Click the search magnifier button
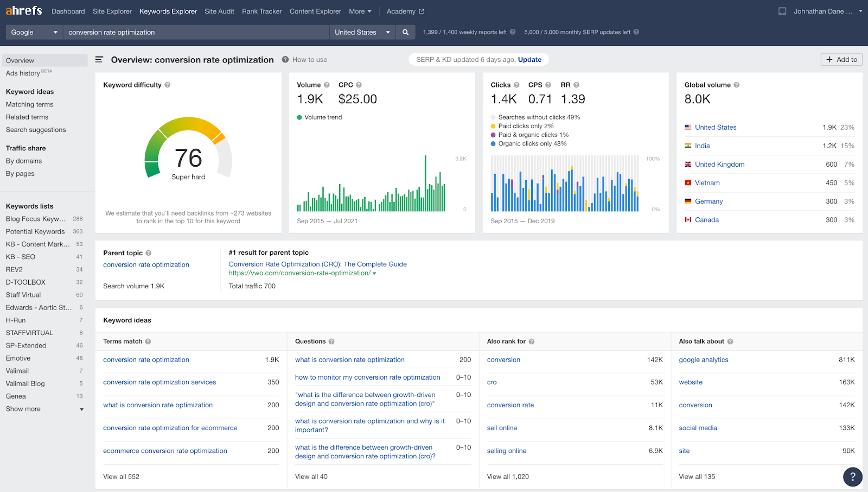The width and height of the screenshot is (868, 492). click(405, 32)
